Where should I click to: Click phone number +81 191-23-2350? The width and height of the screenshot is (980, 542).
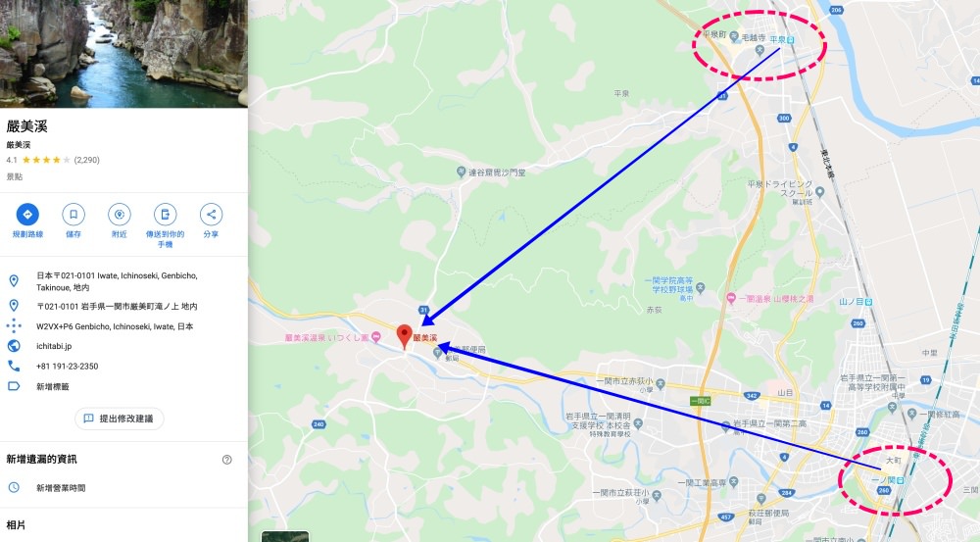click(67, 367)
